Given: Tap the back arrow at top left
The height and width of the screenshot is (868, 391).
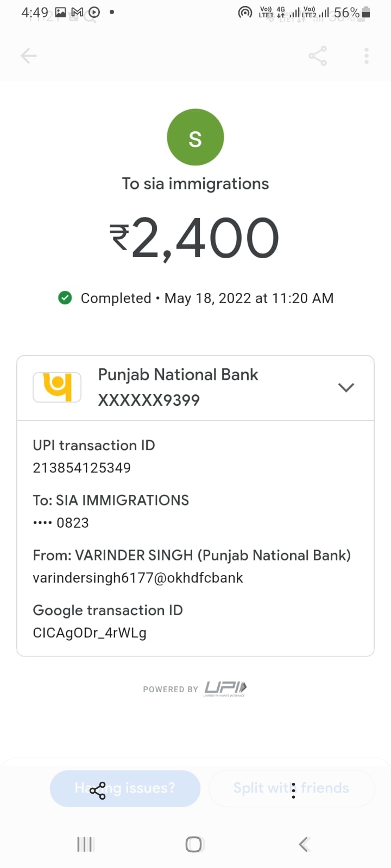Looking at the screenshot, I should pyautogui.click(x=28, y=55).
